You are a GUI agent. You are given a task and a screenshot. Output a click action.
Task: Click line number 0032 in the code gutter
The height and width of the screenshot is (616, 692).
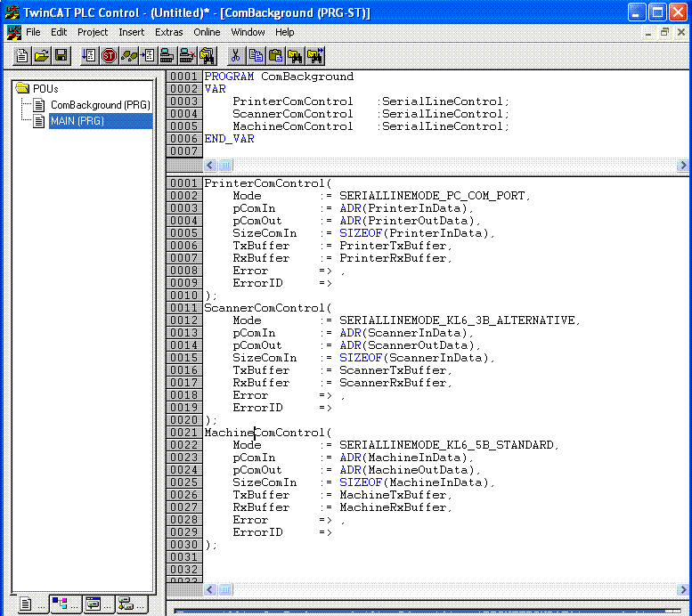[184, 569]
